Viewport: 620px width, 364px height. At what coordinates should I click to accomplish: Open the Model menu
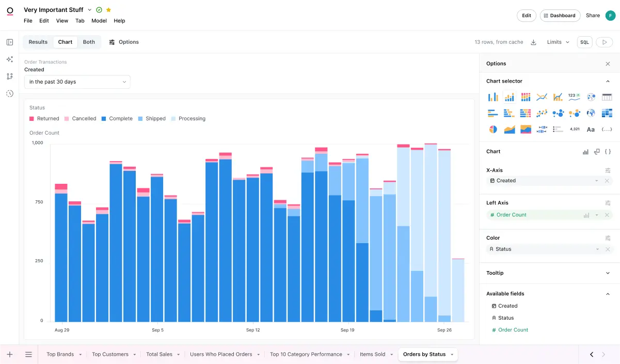click(x=99, y=21)
